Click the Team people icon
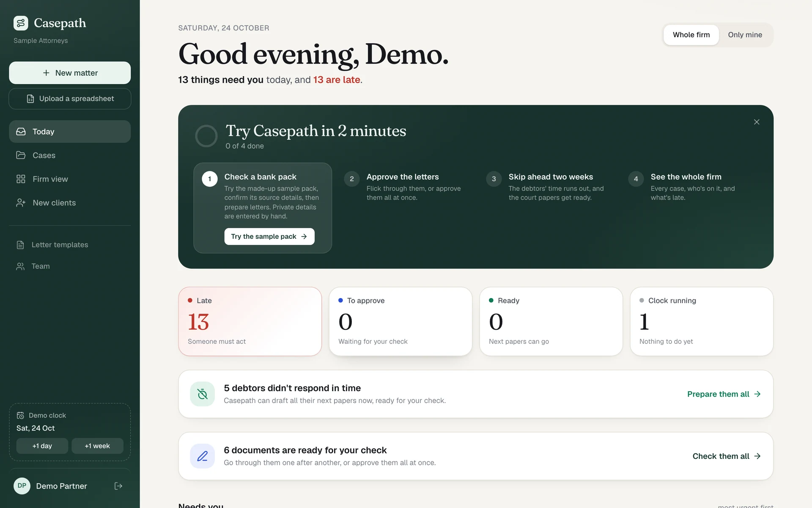The height and width of the screenshot is (508, 812). (20, 266)
